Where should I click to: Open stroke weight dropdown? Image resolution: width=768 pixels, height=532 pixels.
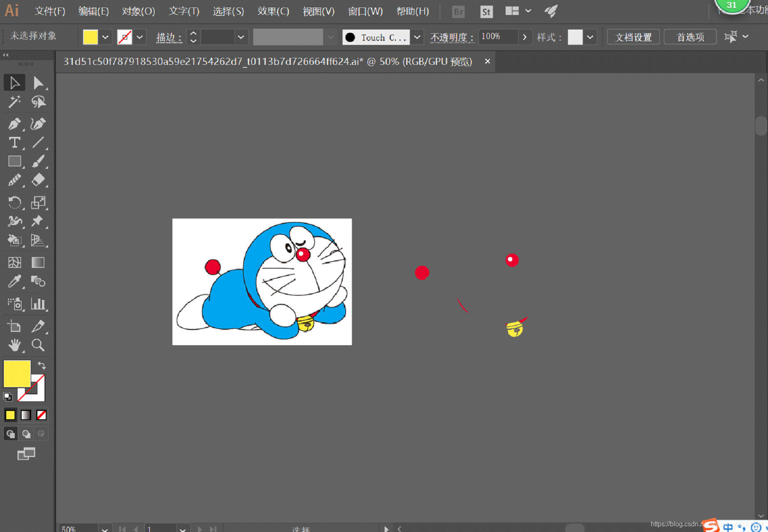(241, 37)
